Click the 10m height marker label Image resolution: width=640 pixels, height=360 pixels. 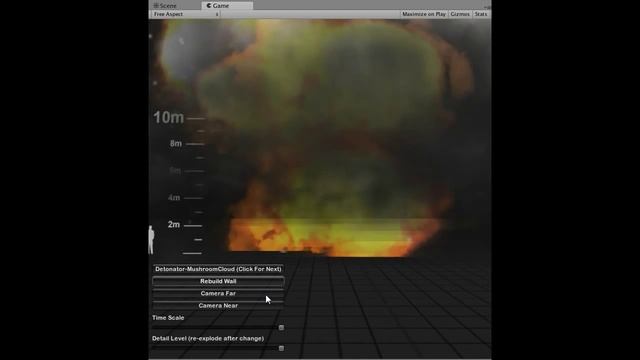pyautogui.click(x=169, y=118)
